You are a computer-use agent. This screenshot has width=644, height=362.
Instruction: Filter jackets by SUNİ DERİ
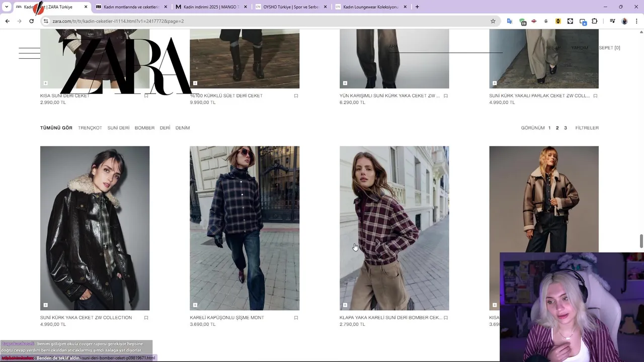[x=118, y=128]
